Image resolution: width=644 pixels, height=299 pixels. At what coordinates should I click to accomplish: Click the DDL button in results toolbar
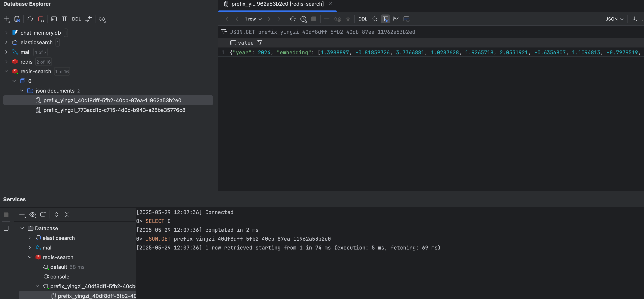[x=363, y=19]
